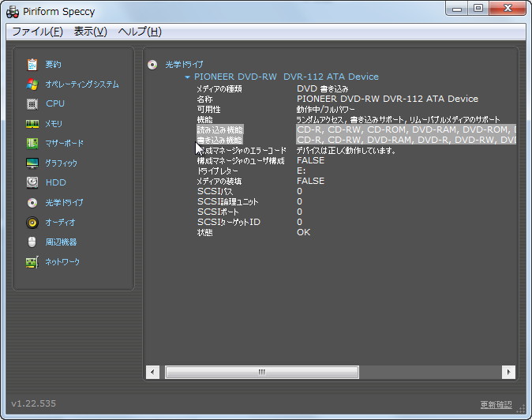Open the 周辺機器 mouse icon

click(x=32, y=242)
